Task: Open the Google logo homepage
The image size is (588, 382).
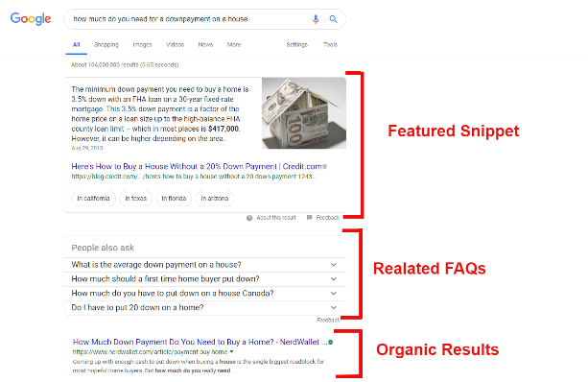Action: click(x=31, y=19)
